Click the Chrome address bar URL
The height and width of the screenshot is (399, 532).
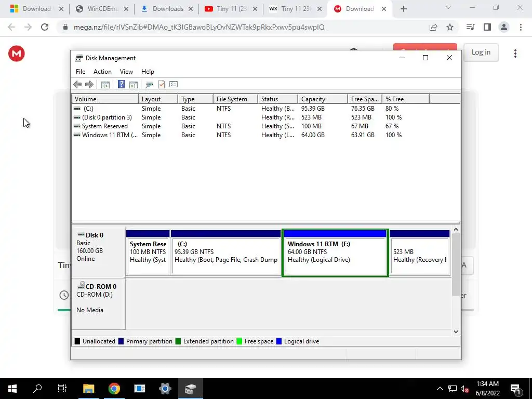(x=199, y=27)
